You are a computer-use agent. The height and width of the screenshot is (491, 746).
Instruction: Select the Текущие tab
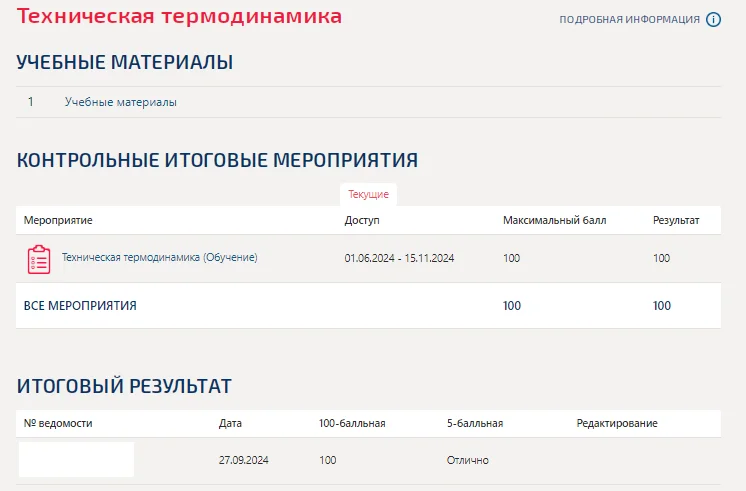coord(368,194)
